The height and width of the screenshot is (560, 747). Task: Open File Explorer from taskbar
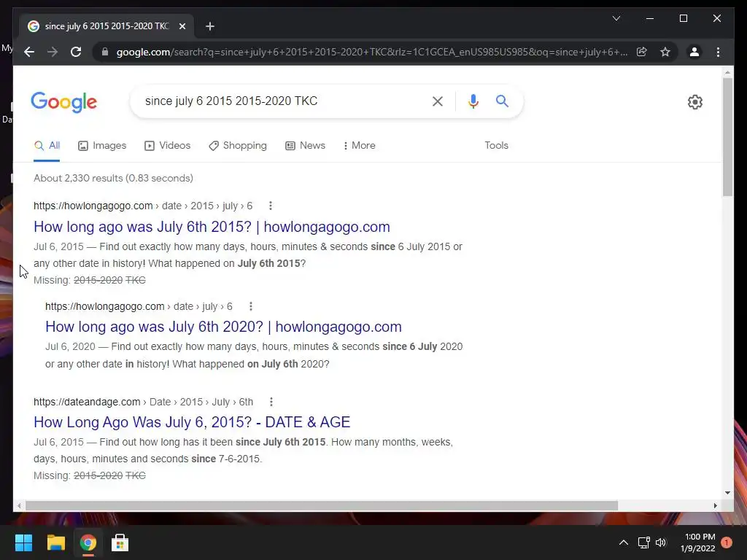click(x=55, y=542)
